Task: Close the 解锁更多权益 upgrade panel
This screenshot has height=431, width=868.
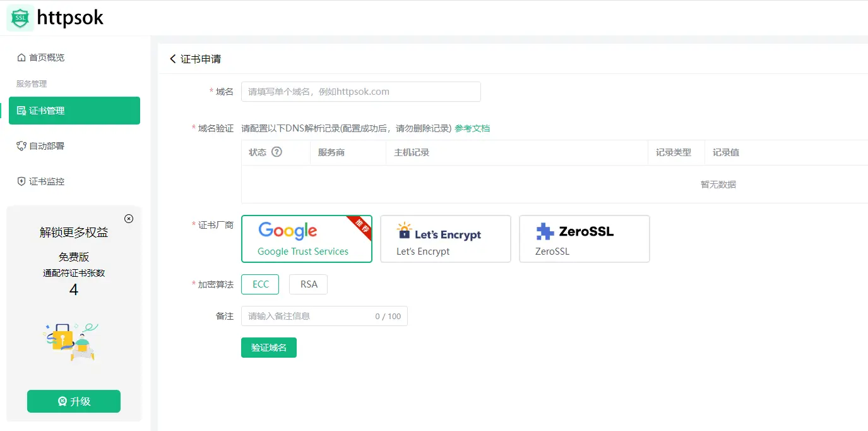Action: tap(129, 219)
